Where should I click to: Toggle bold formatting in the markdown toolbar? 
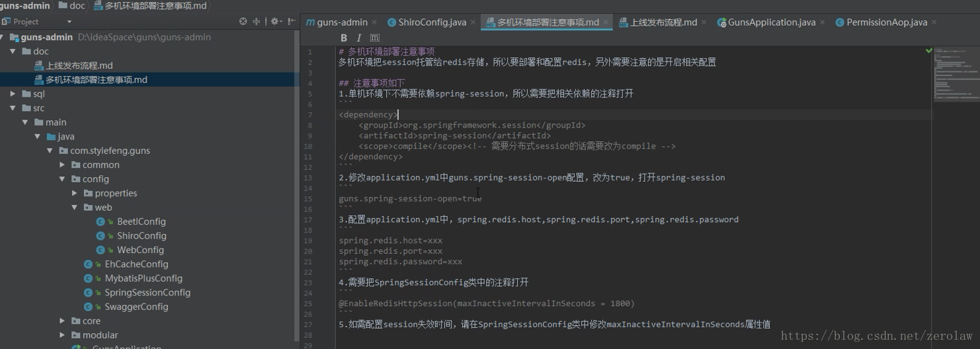click(344, 38)
